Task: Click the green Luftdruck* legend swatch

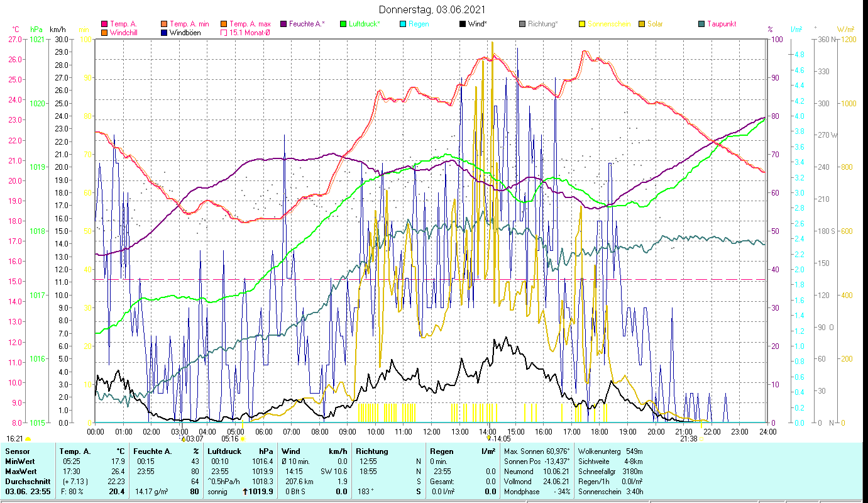Action: tap(343, 24)
